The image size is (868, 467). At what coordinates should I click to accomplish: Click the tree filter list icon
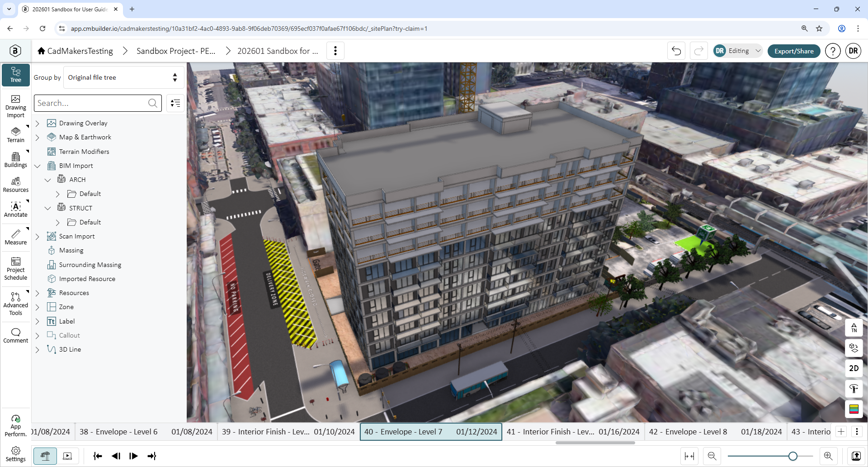tap(175, 103)
